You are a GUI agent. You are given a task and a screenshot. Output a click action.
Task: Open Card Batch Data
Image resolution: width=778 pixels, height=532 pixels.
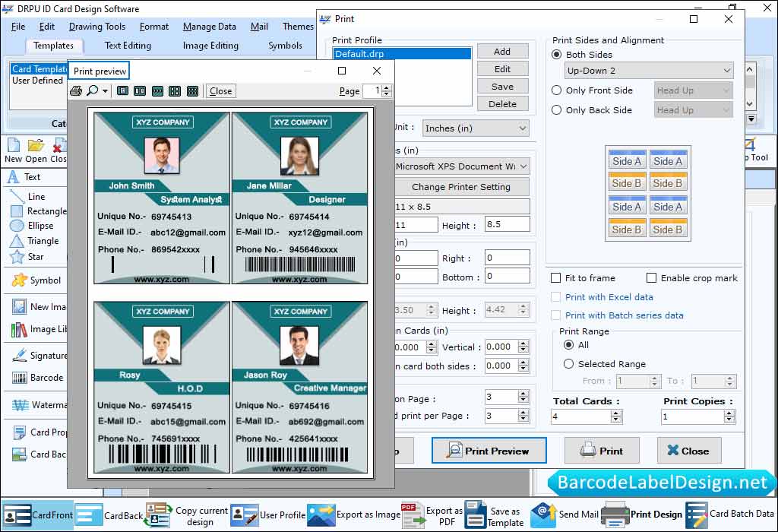tap(730, 515)
